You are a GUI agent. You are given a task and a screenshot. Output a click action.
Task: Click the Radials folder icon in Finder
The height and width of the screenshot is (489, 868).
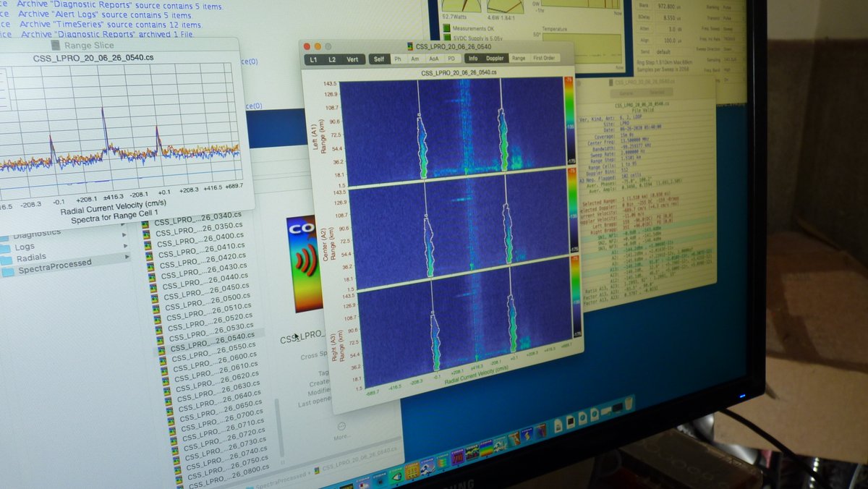(7, 259)
